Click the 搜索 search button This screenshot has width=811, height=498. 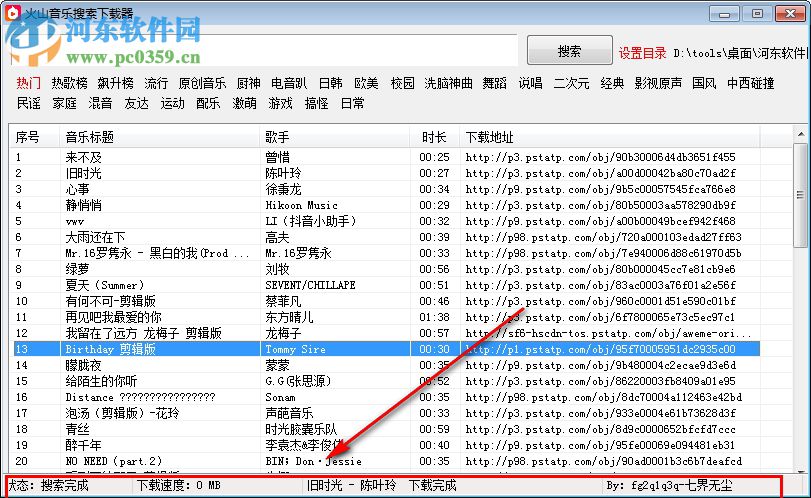569,50
